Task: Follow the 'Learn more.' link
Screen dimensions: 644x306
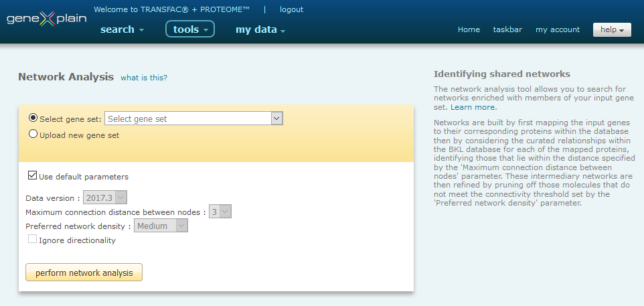Action: [x=473, y=107]
